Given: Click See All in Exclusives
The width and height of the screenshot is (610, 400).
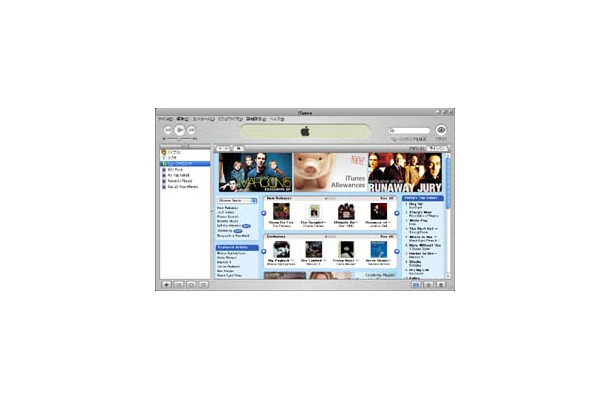Looking at the screenshot, I should point(386,237).
